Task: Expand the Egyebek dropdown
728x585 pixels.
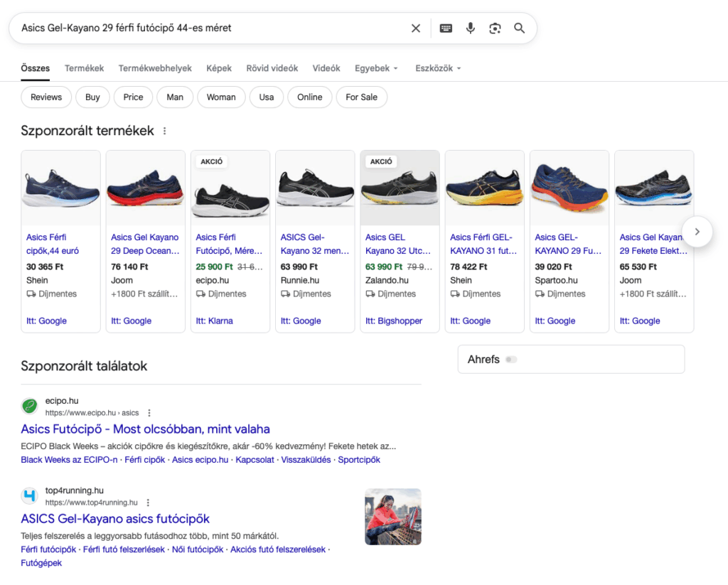Action: (377, 68)
